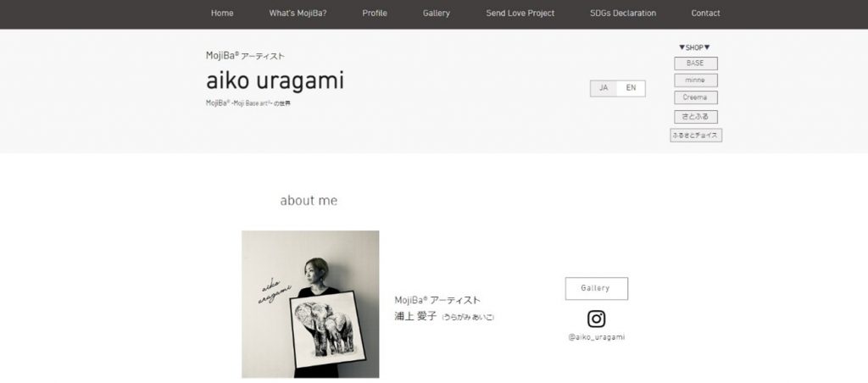Click the BASE shop button
The image size is (868, 383).
coord(696,64)
